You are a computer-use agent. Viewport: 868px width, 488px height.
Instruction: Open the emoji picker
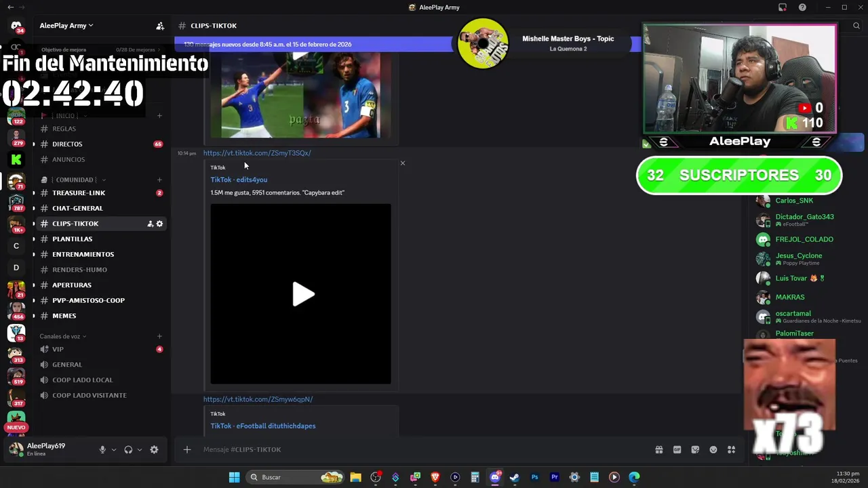713,449
